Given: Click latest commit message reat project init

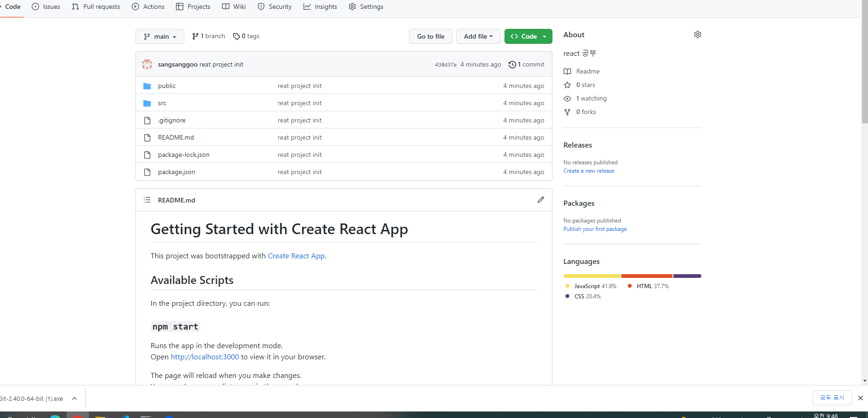Looking at the screenshot, I should coord(222,64).
